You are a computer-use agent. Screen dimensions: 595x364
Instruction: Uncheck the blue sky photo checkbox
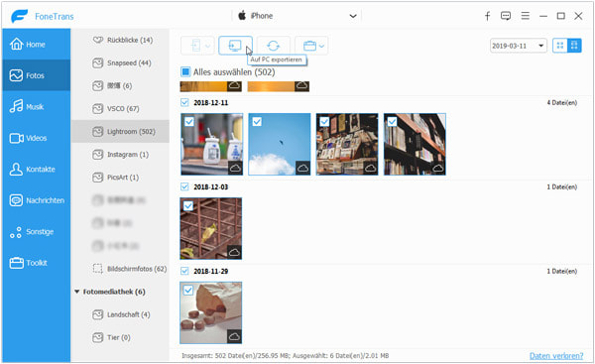tap(257, 121)
